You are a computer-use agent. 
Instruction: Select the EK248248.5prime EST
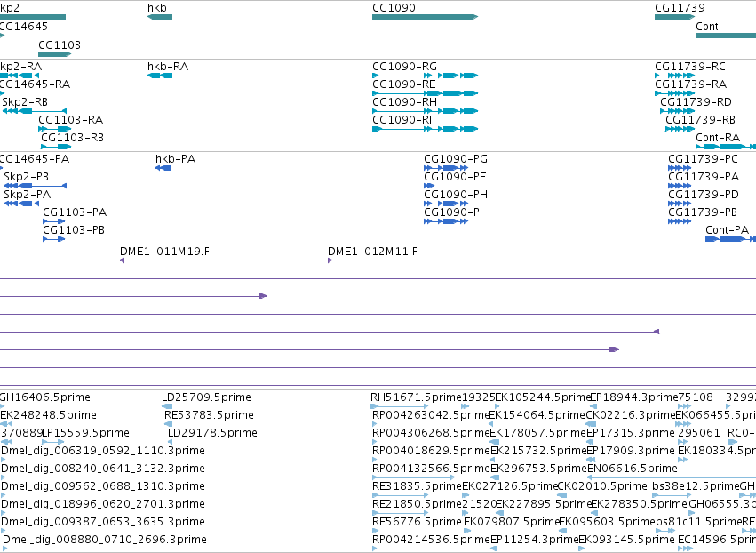(x=7, y=424)
